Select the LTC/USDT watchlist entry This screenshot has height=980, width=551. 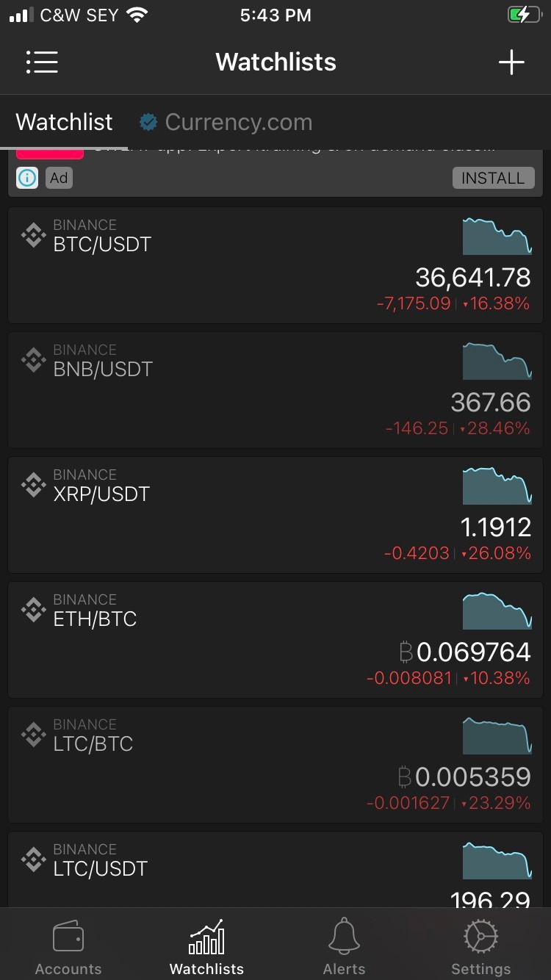click(x=275, y=870)
